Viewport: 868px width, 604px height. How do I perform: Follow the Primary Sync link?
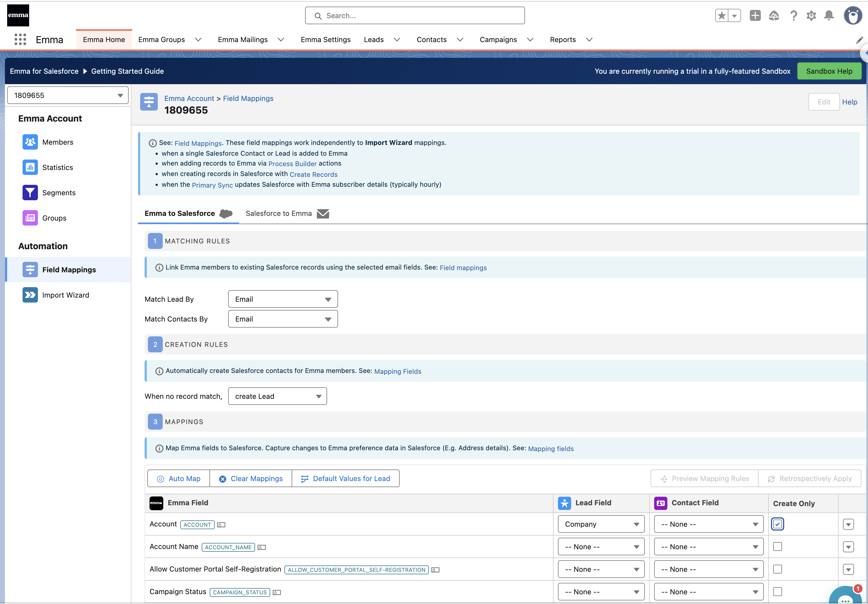point(212,185)
